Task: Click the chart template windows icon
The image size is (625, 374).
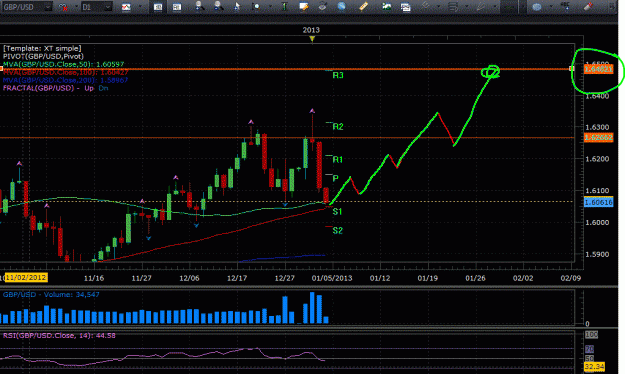Action: [405, 7]
